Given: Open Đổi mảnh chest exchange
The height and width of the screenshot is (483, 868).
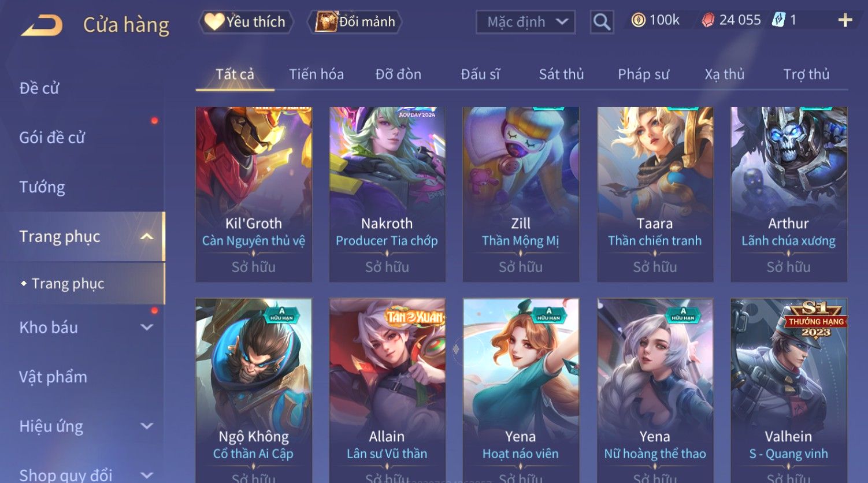Looking at the screenshot, I should coord(355,22).
